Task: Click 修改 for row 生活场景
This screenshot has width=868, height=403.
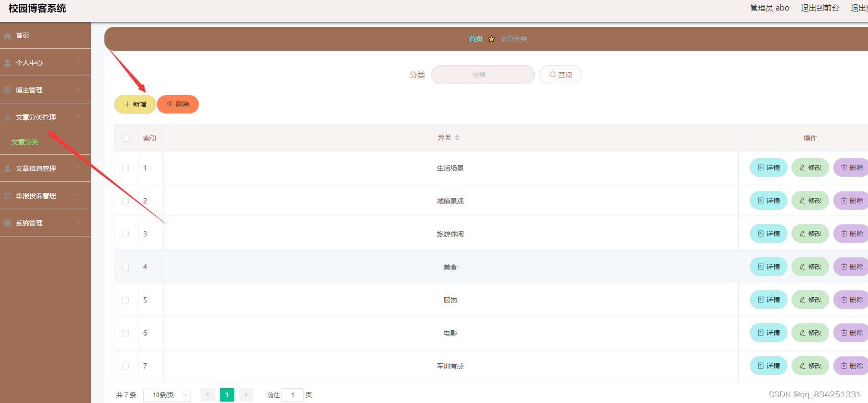Action: click(x=810, y=168)
